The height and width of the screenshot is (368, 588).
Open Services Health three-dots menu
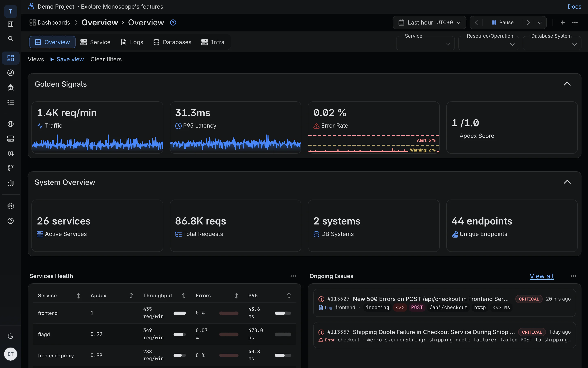pos(293,276)
